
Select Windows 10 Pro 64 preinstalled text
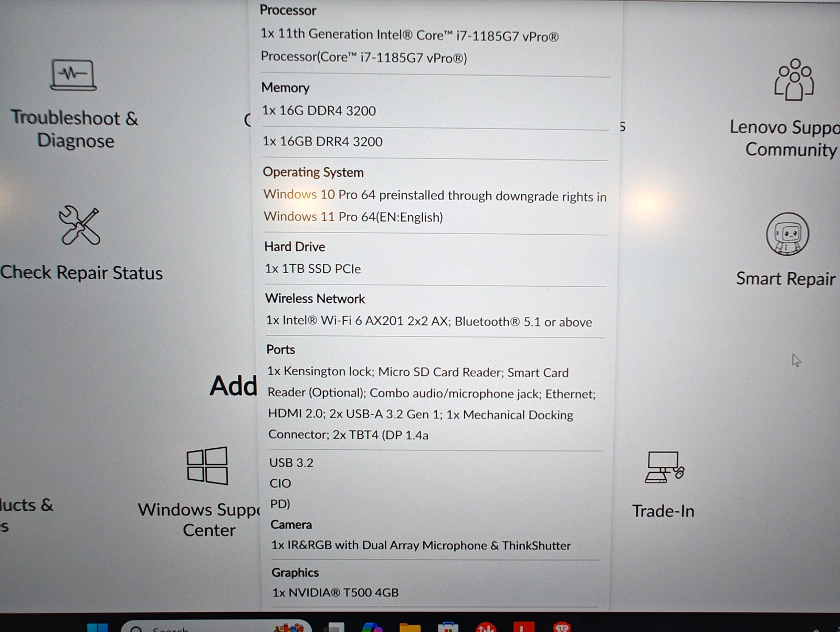point(435,195)
